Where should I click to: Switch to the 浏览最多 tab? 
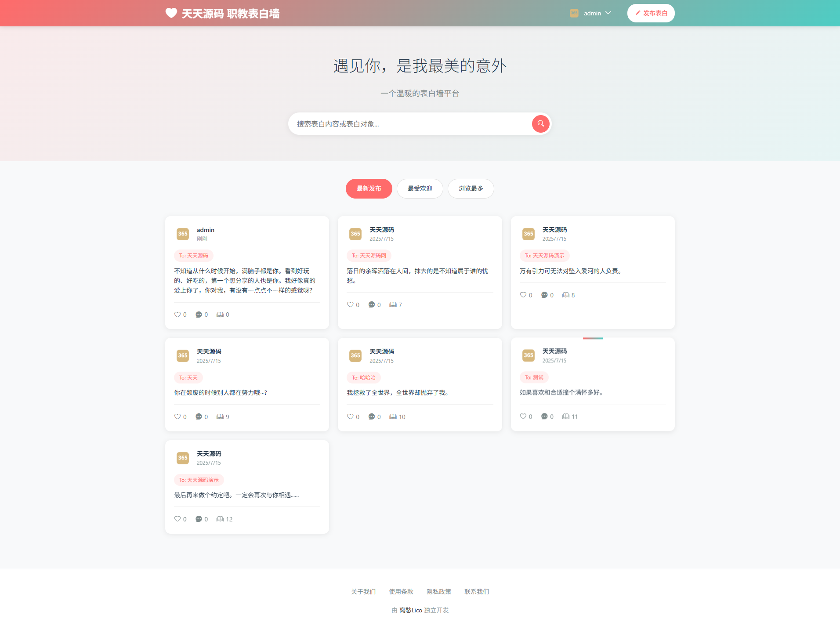tap(470, 188)
